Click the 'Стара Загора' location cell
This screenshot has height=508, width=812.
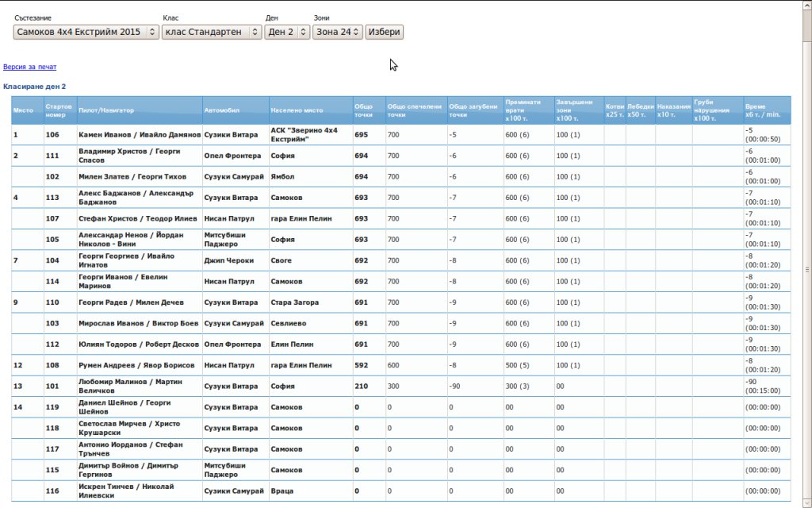point(294,302)
